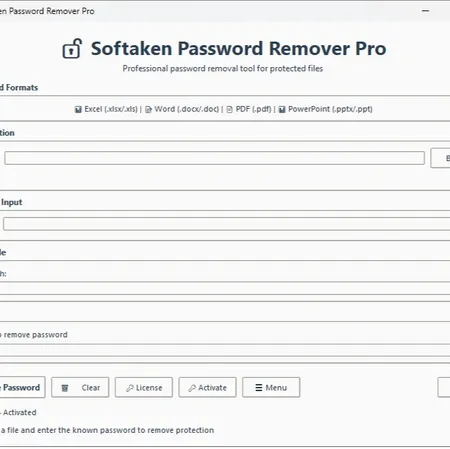Open the Menu button

271,387
